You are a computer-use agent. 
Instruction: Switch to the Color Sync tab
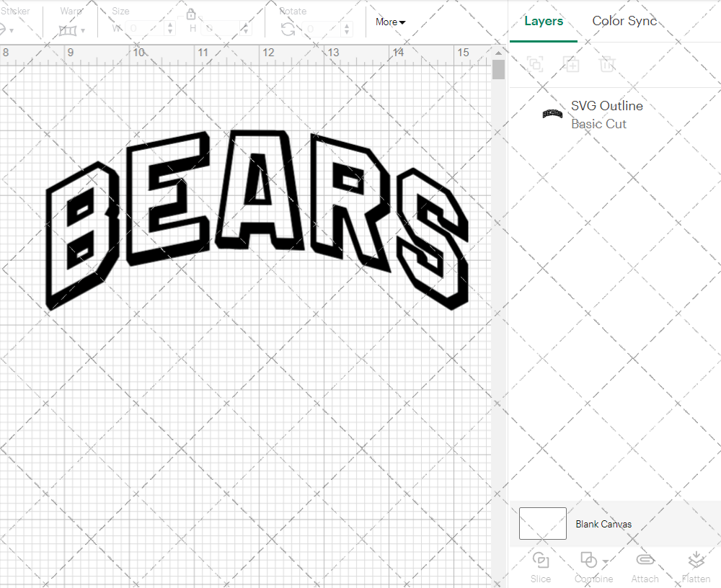(624, 21)
